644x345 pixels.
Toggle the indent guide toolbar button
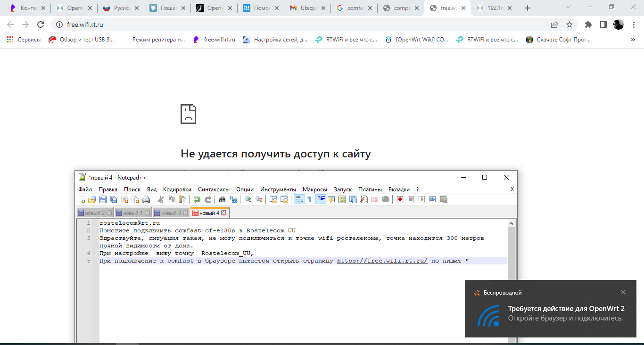click(321, 199)
